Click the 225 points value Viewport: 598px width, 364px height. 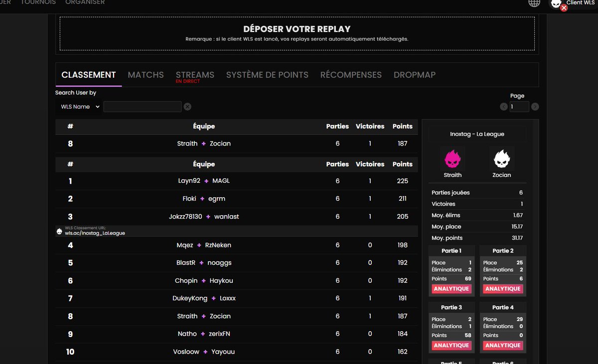[x=403, y=181]
